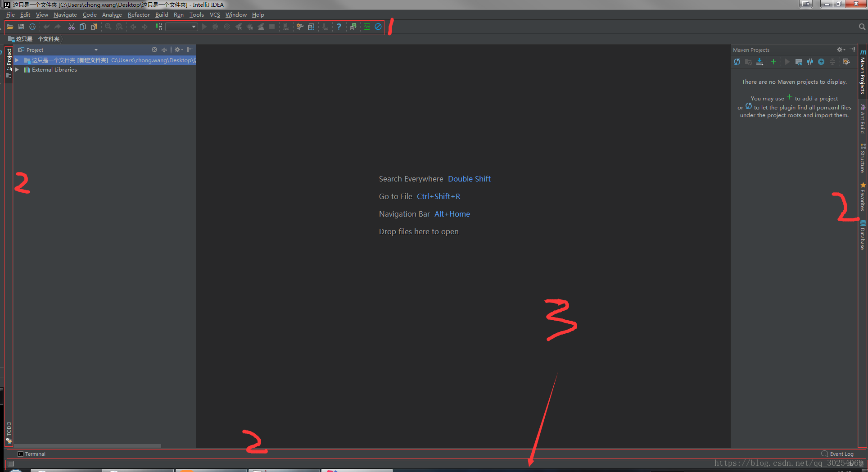868x472 pixels.
Task: Toggle the Structure side tab
Action: pos(863,158)
